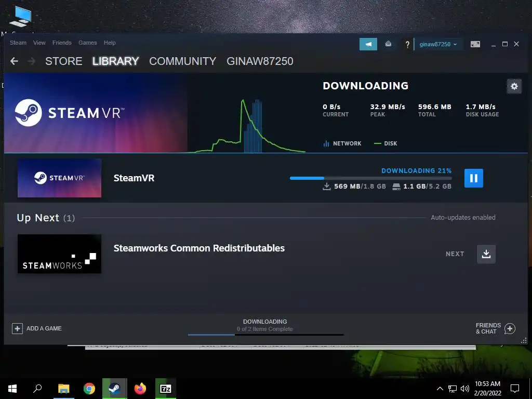Click the announcements megaphone icon
This screenshot has width=532, height=399.
368,44
